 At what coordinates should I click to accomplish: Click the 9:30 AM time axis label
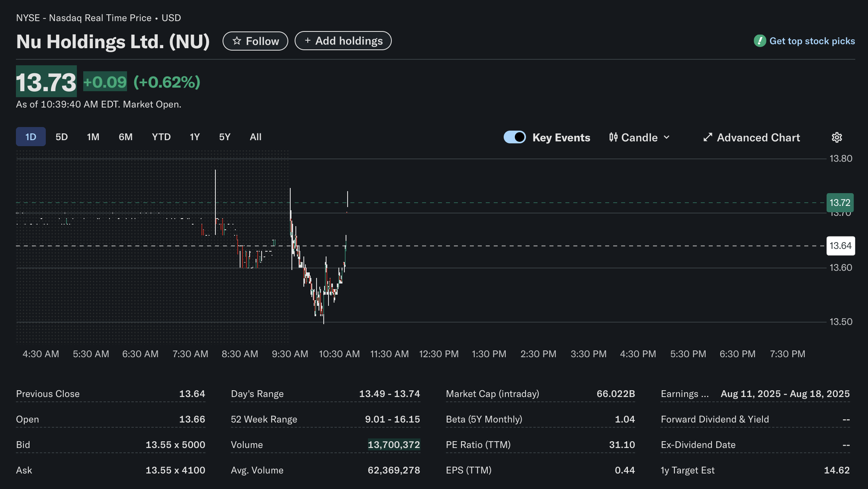290,354
